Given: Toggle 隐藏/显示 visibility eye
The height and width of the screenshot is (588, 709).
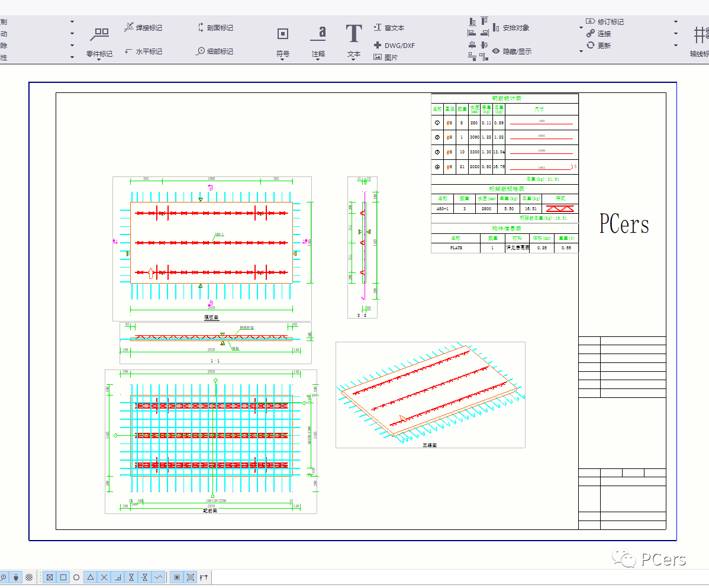Looking at the screenshot, I should coord(496,52).
